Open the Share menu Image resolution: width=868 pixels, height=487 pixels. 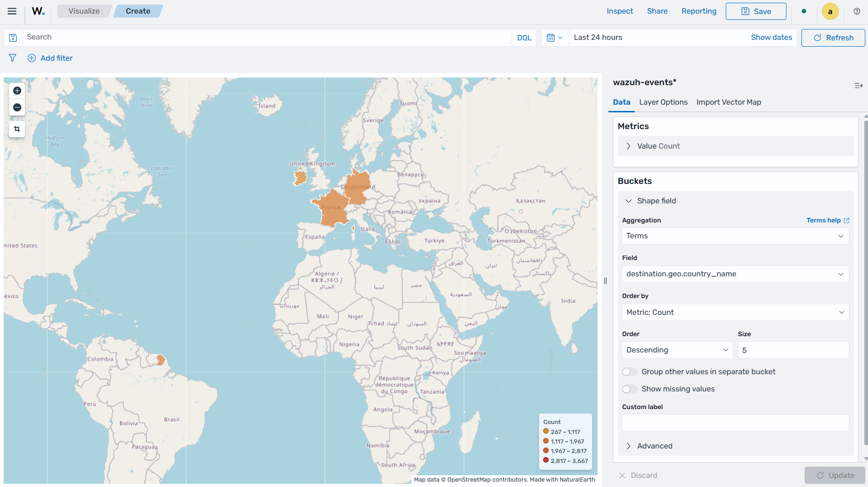pyautogui.click(x=657, y=11)
